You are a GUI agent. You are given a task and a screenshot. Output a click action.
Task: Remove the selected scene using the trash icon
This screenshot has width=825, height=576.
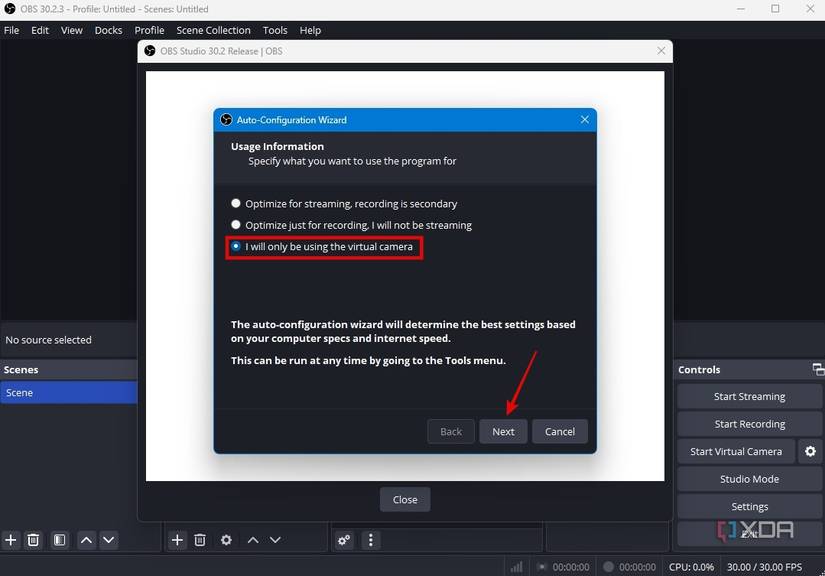(x=33, y=540)
